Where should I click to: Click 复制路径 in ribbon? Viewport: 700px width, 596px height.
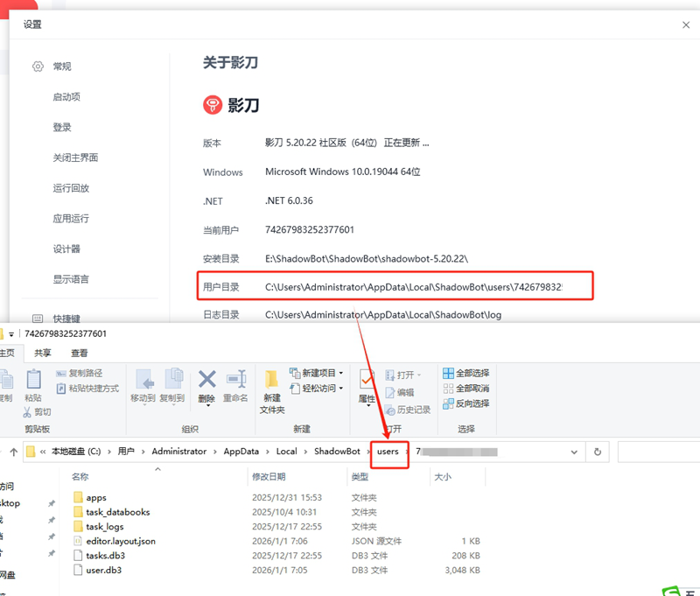80,373
